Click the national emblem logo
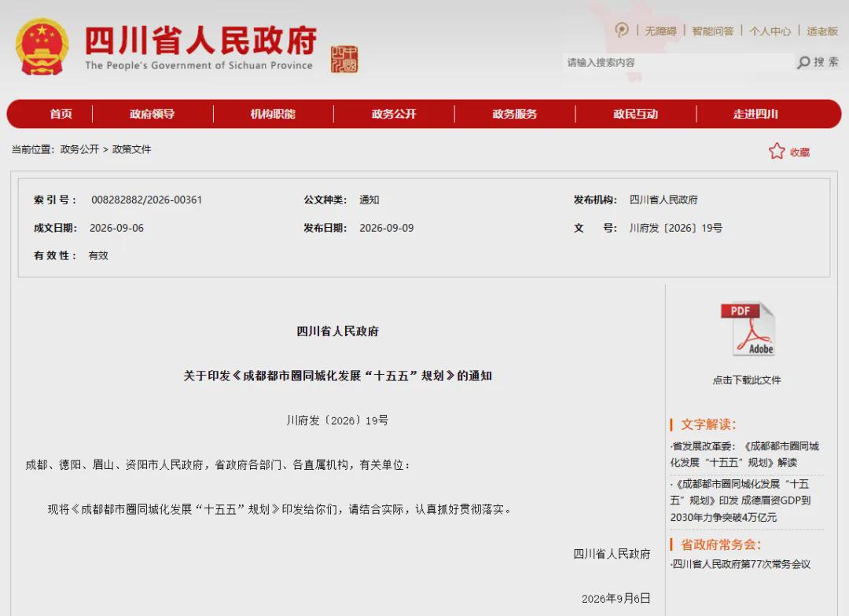The width and height of the screenshot is (849, 616). click(x=42, y=46)
